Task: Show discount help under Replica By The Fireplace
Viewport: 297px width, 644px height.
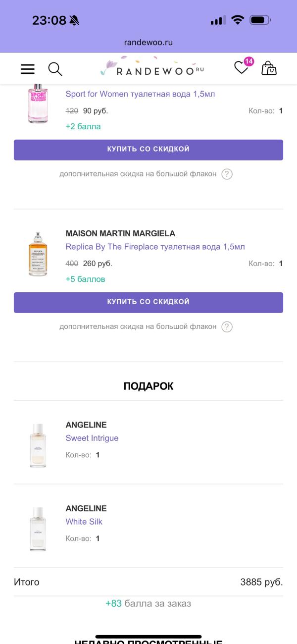Action: [227, 326]
